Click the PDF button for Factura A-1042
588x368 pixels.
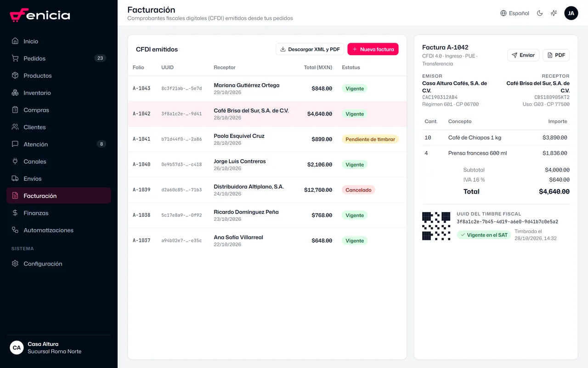click(x=556, y=55)
